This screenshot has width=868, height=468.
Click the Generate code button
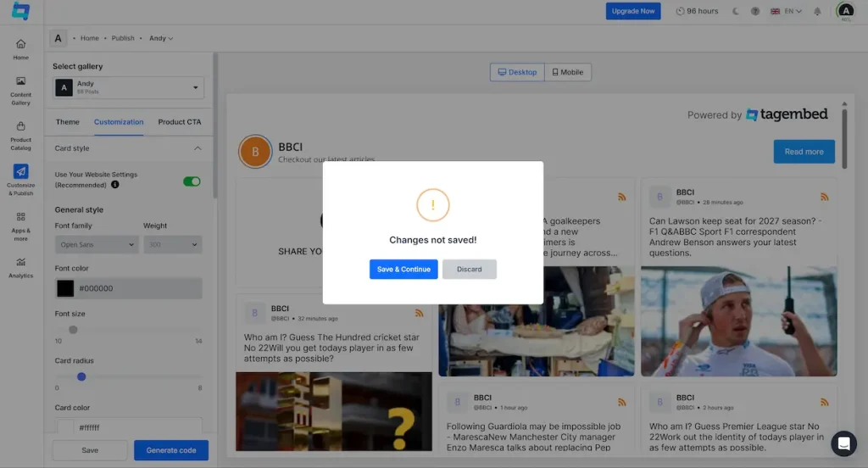[171, 450]
